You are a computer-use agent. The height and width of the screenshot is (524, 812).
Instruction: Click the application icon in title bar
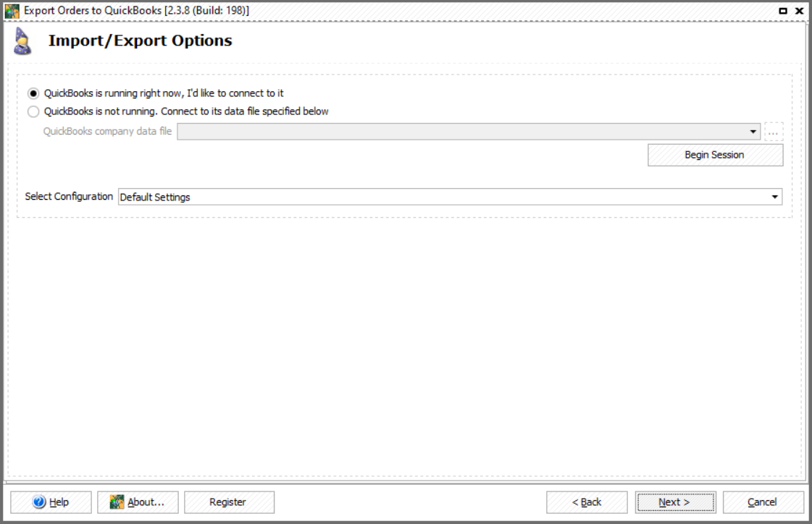pyautogui.click(x=12, y=11)
